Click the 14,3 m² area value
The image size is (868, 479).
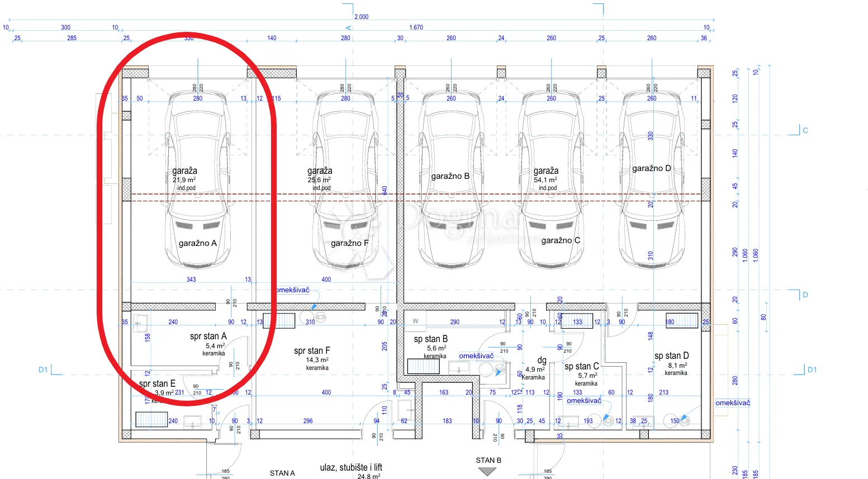tap(317, 360)
